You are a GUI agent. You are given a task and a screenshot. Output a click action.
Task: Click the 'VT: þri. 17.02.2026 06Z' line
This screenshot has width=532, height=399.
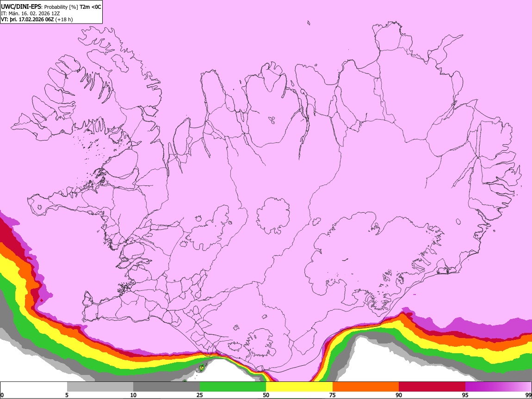27,19
